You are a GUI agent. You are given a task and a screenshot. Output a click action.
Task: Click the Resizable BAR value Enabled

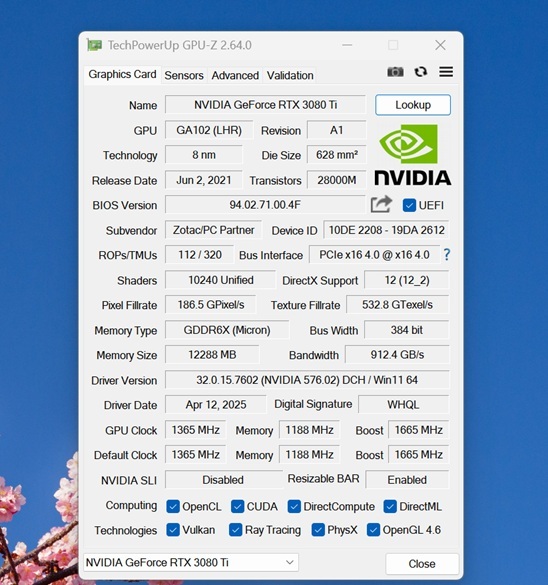click(x=407, y=480)
